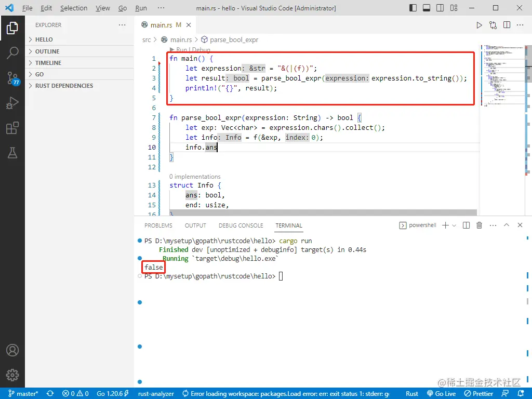532x399 pixels.
Task: Close the main.rs editor tab
Action: (189, 25)
